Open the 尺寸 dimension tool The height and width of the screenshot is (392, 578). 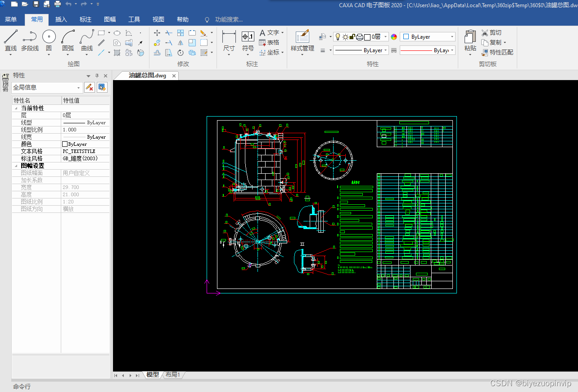point(229,41)
